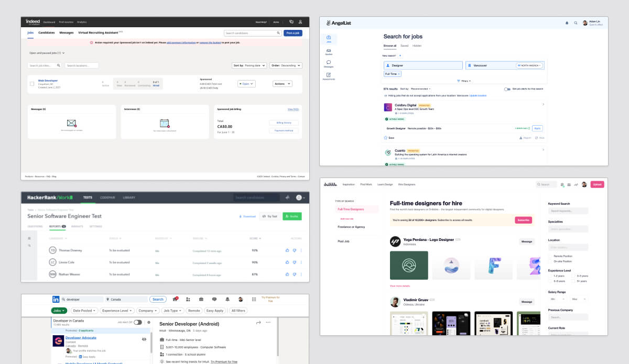This screenshot has width=629, height=364.
Task: Click the LinkedIn briefcase jobs icon
Action: tap(201, 300)
